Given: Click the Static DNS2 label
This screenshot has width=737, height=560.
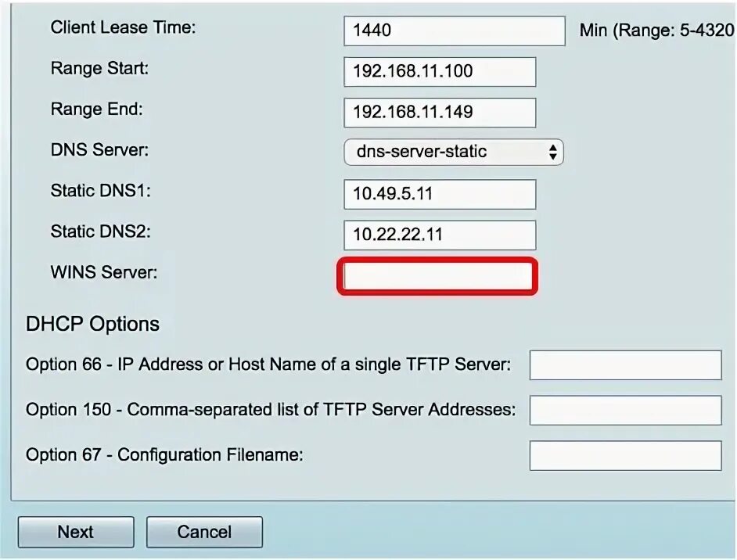Looking at the screenshot, I should point(101,232).
